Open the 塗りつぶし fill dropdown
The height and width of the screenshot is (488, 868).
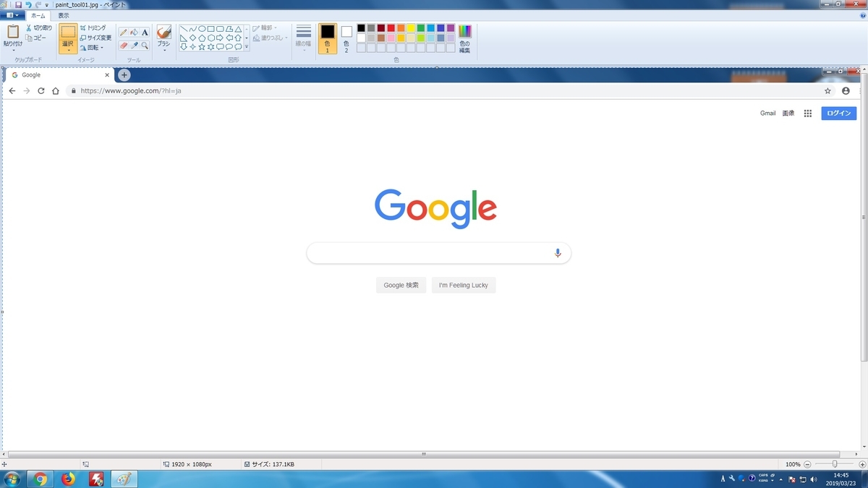pos(270,38)
